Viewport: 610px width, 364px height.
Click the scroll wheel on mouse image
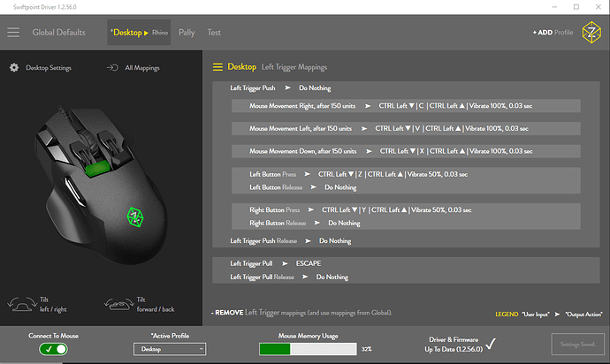point(90,143)
